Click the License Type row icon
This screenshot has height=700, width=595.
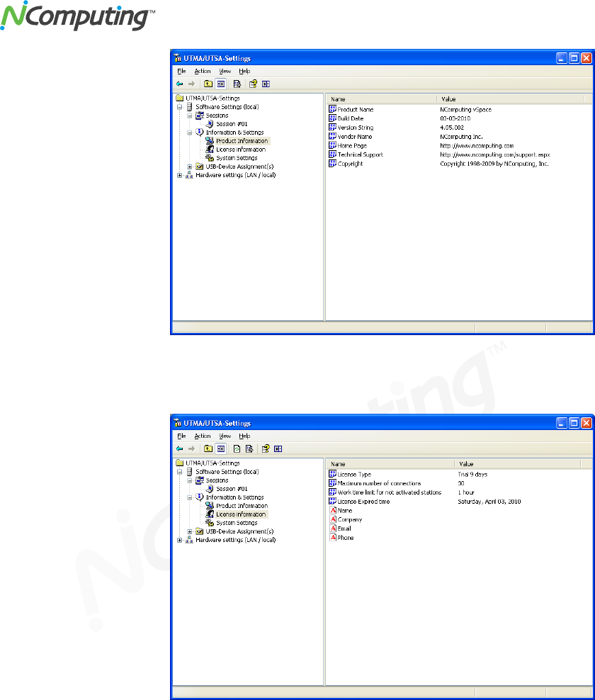tap(332, 474)
